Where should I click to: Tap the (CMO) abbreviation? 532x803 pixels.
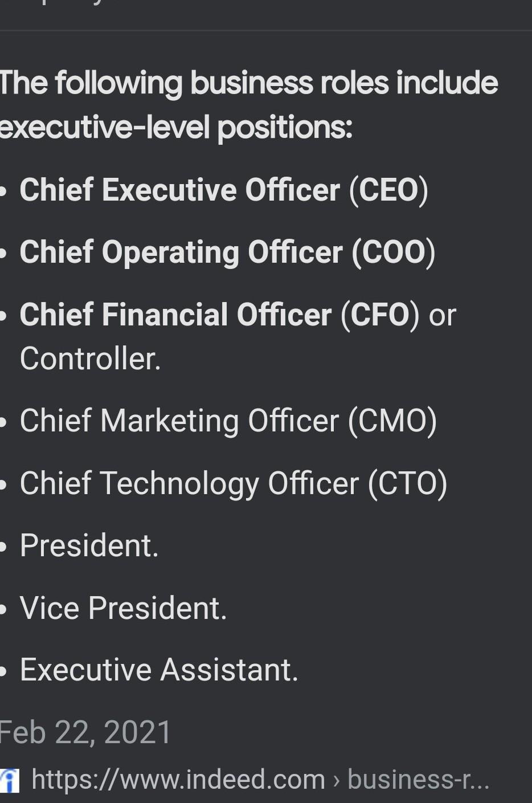(x=392, y=421)
